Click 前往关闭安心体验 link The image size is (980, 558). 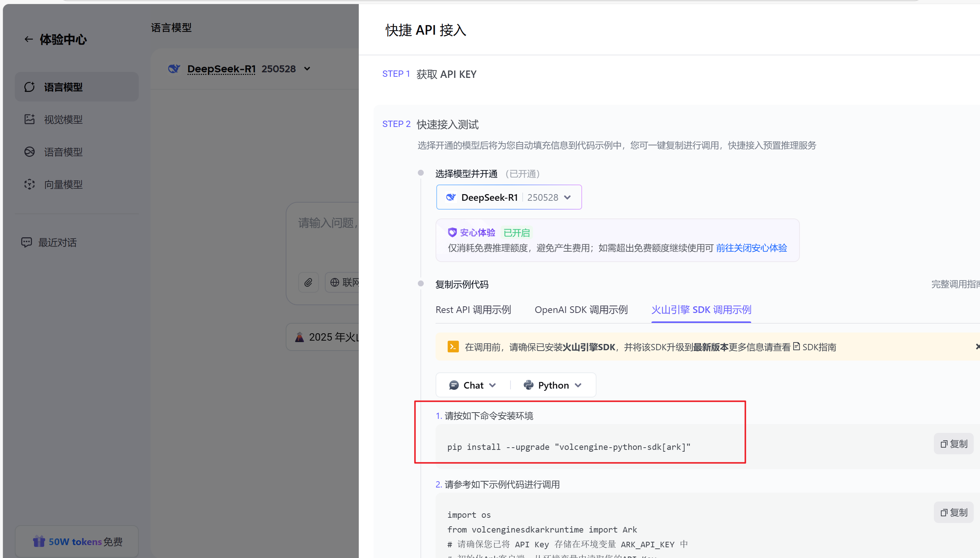pos(751,248)
